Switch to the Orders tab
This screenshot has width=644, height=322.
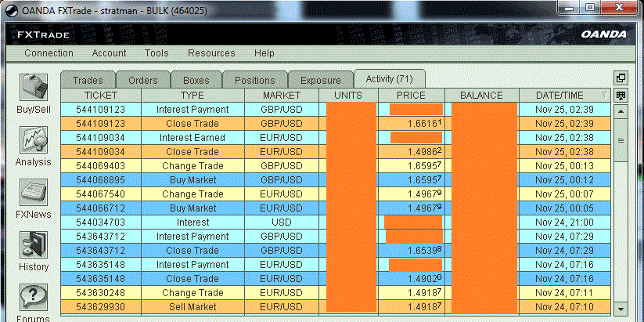(x=143, y=80)
